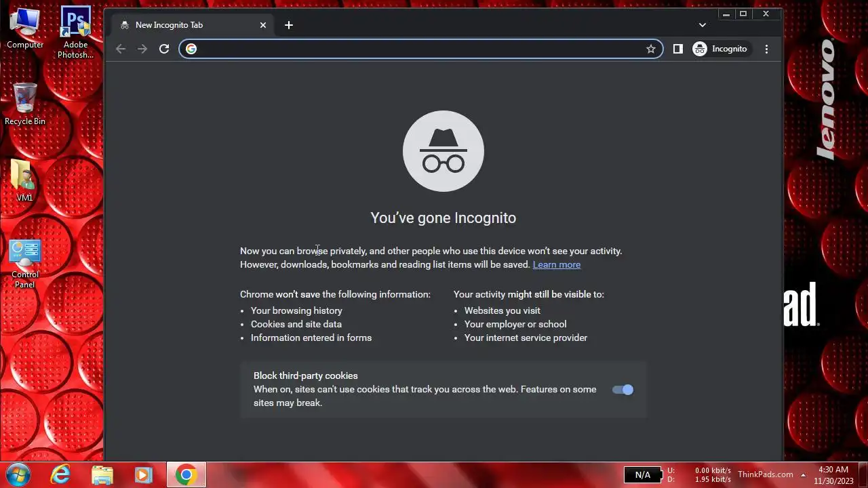Open the side panel icon in toolbar
The width and height of the screenshot is (868, 488).
coord(677,49)
